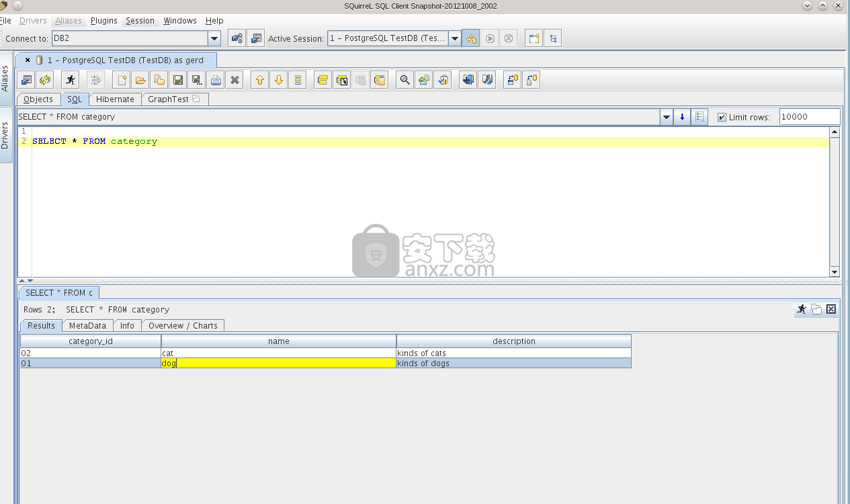Open a SQL file using the open folder icon
Viewport: 850px width, 504px height.
pyautogui.click(x=140, y=80)
